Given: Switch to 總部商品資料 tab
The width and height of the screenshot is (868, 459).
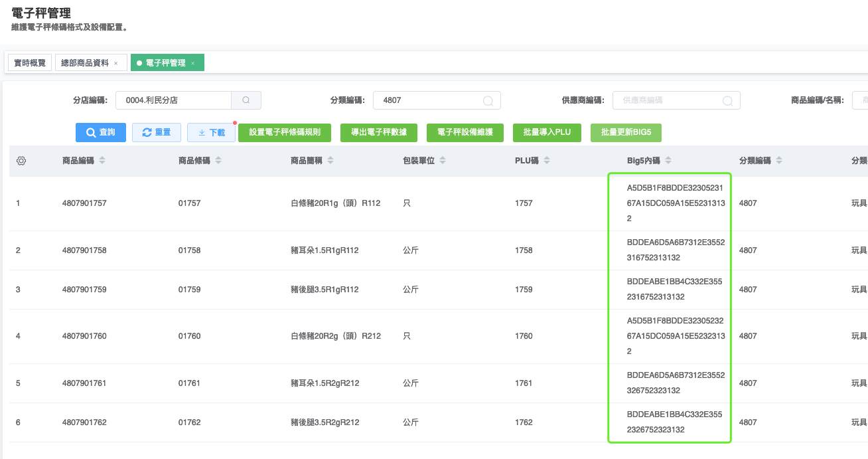Looking at the screenshot, I should (x=85, y=63).
